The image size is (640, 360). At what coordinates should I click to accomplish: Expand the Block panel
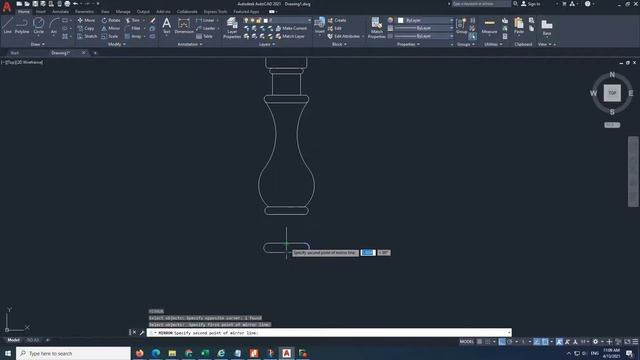[x=339, y=44]
